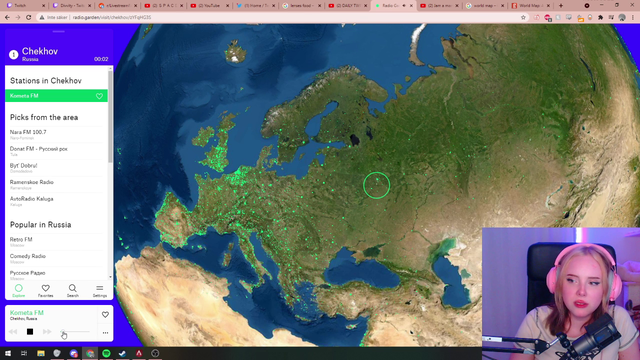The width and height of the screenshot is (640, 360).
Task: Open the browser extensions puzzle icon
Action: [x=601, y=18]
